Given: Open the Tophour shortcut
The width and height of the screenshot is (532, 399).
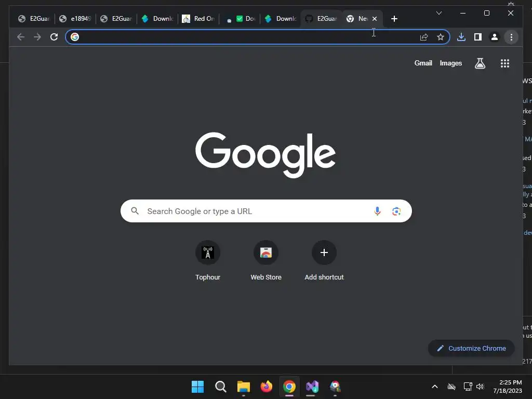Looking at the screenshot, I should pyautogui.click(x=208, y=261).
